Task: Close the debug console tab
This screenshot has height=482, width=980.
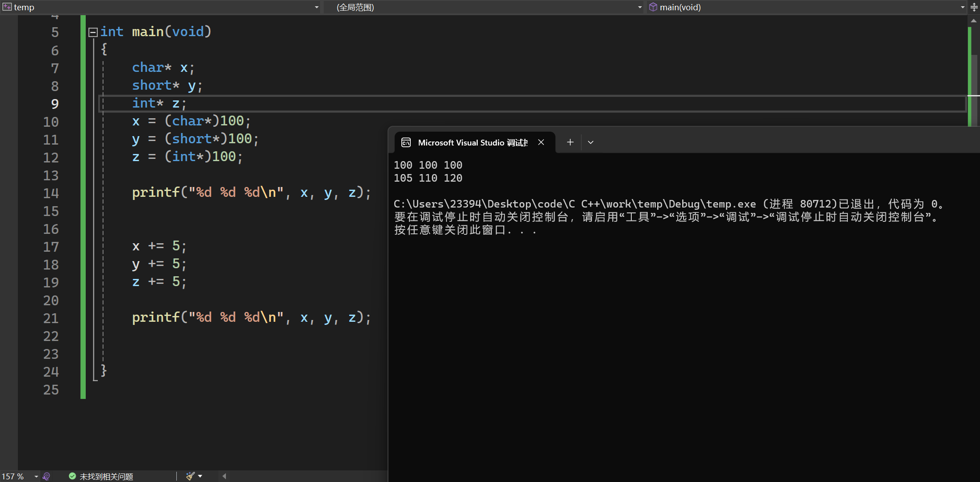Action: click(541, 142)
